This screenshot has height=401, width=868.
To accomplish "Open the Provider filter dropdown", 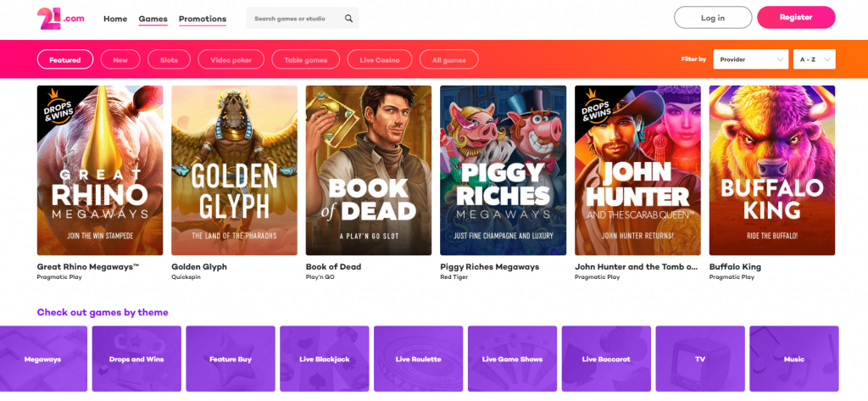I will click(751, 59).
